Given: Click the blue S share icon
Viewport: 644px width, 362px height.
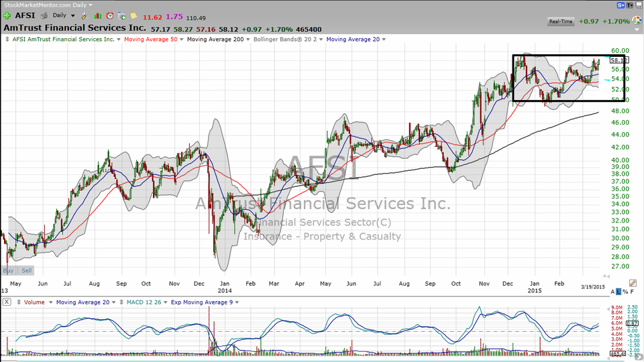Looking at the screenshot, I should point(621,5).
